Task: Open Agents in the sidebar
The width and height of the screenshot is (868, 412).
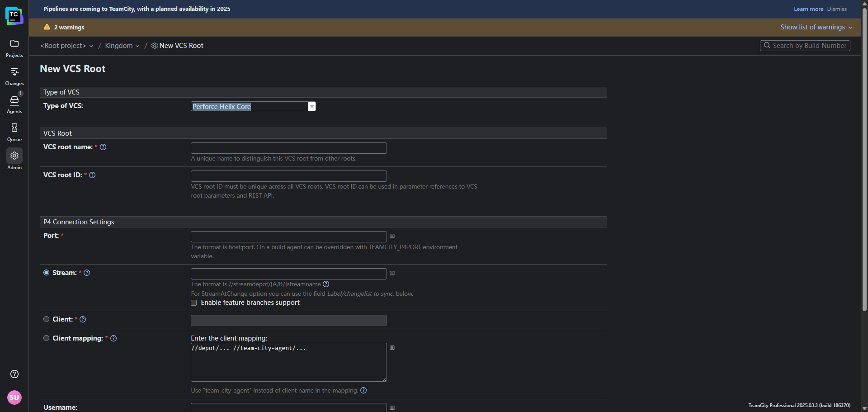Action: click(x=14, y=104)
